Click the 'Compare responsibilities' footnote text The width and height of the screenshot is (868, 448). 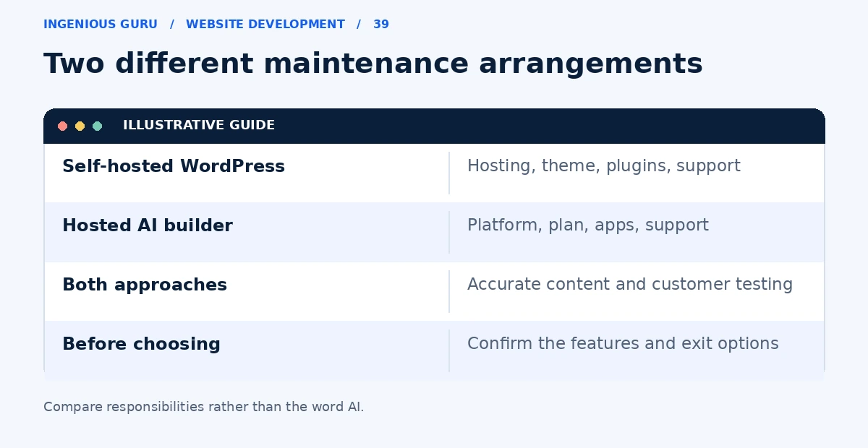point(204,407)
